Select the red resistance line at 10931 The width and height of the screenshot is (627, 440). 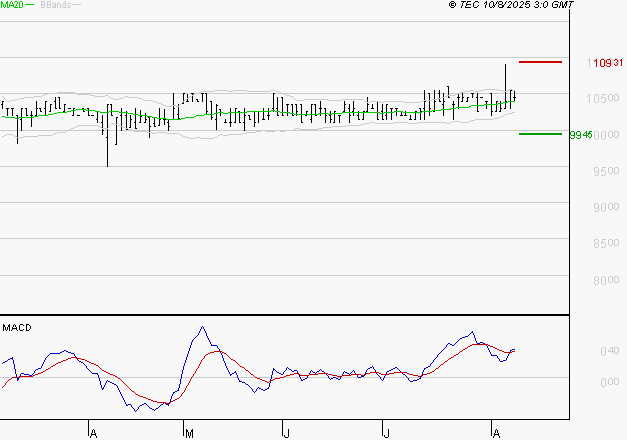[x=540, y=62]
